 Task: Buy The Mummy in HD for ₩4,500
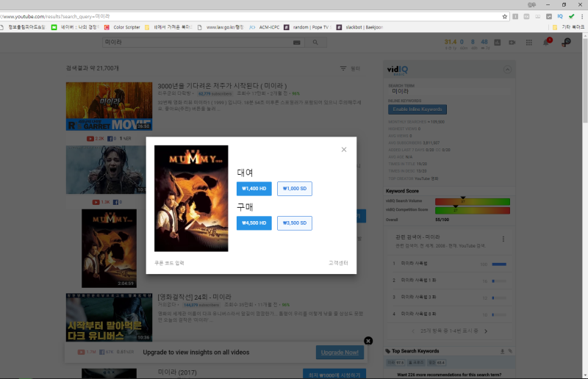click(254, 223)
